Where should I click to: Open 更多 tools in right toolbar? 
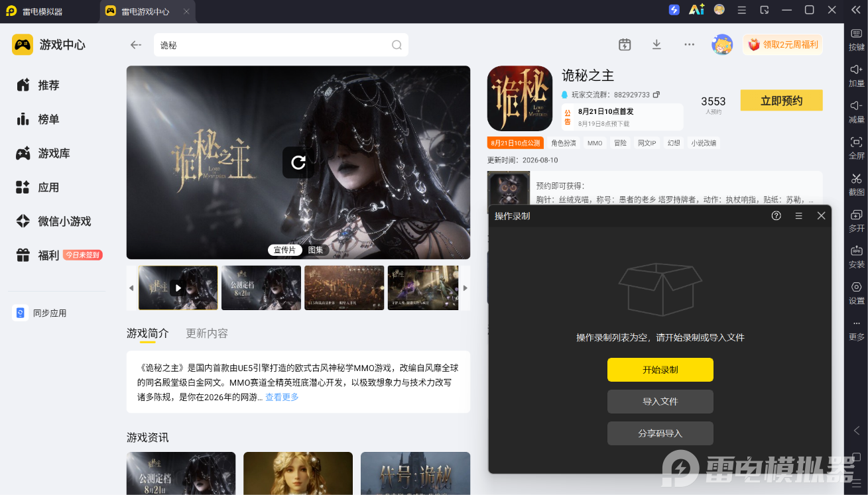[857, 330]
